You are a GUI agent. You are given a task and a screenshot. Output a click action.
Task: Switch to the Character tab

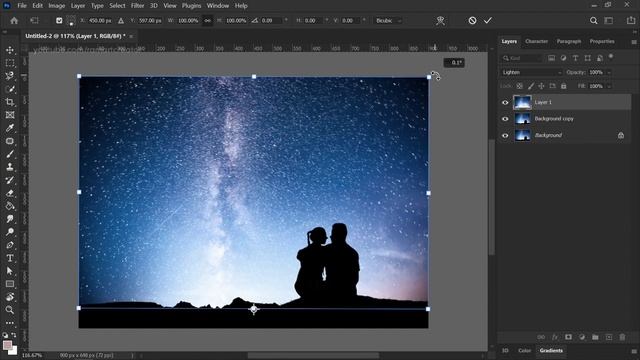click(x=536, y=42)
